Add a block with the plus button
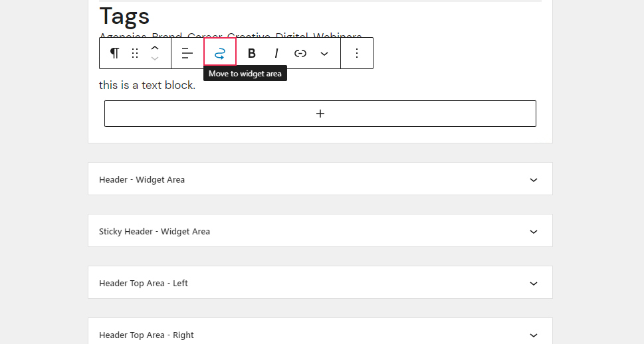 tap(320, 114)
